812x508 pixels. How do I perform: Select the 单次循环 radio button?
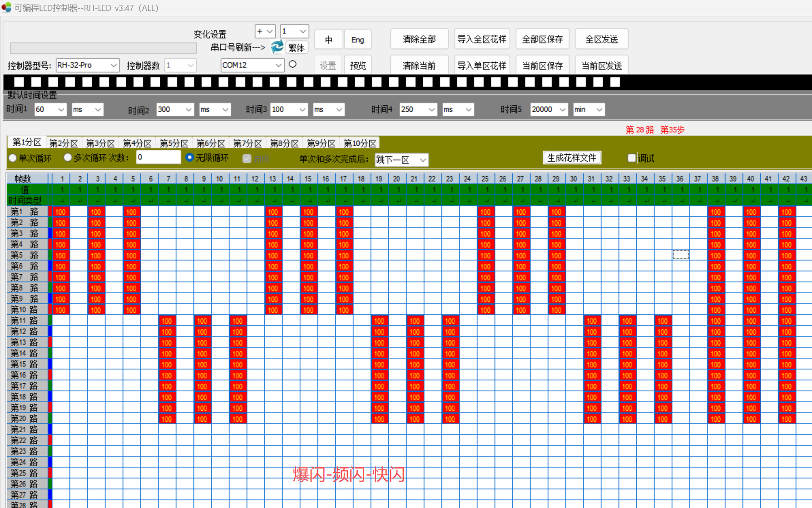(x=13, y=158)
